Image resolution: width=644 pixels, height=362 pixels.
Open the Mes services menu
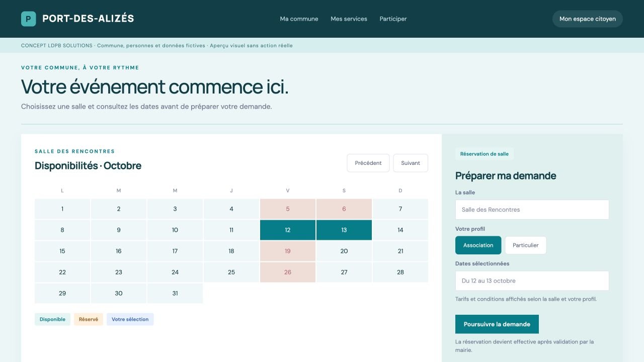[x=349, y=19]
